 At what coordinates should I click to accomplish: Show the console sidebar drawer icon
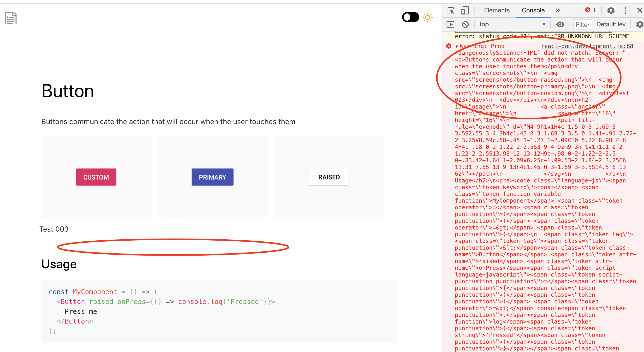pyautogui.click(x=450, y=24)
